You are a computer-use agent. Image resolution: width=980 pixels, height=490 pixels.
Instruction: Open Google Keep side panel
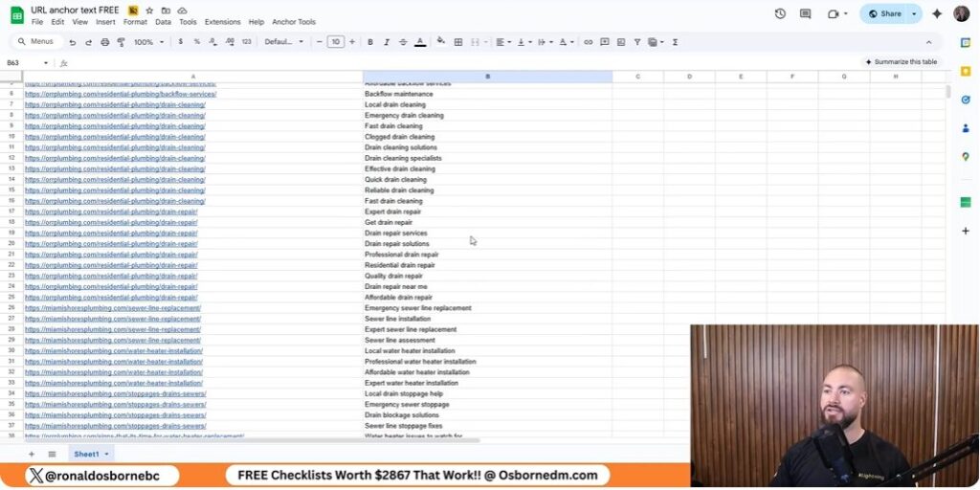966,71
